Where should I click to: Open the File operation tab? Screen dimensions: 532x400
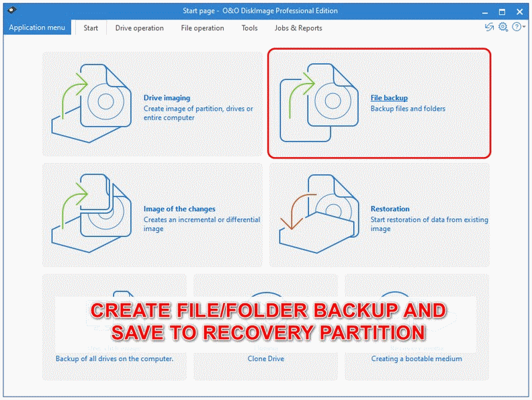pos(202,28)
